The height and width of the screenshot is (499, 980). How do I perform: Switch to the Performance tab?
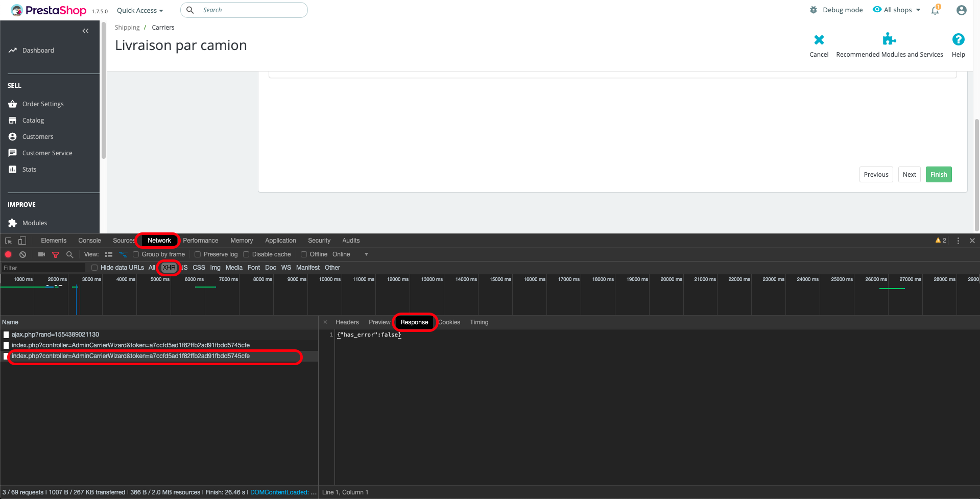[x=200, y=241]
